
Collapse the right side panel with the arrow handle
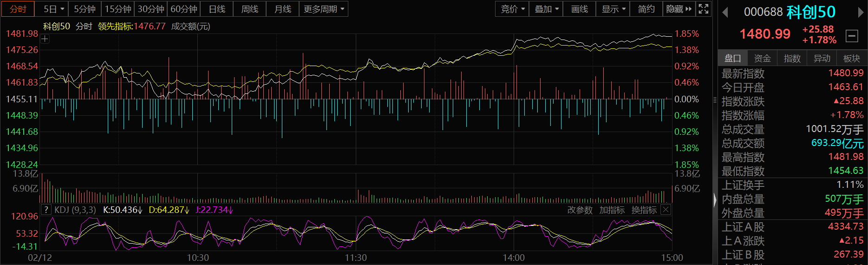tap(715, 200)
